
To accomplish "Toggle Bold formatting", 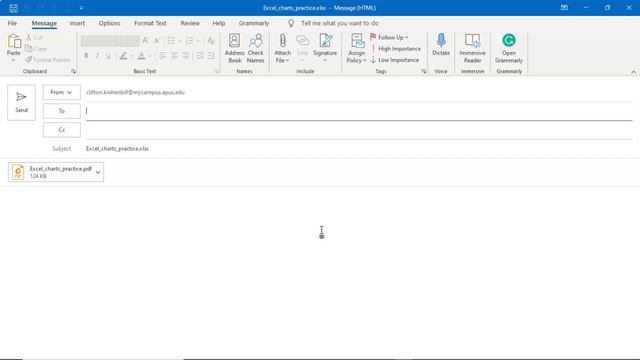I will [x=86, y=56].
